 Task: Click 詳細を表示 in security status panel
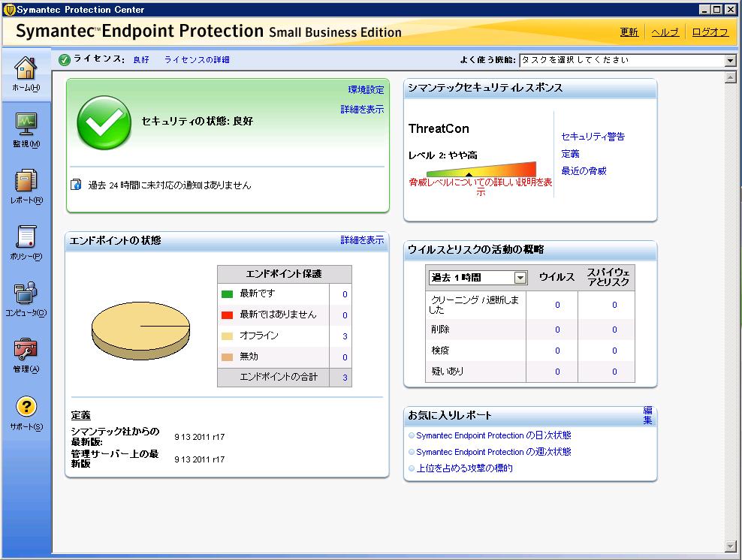[x=362, y=110]
